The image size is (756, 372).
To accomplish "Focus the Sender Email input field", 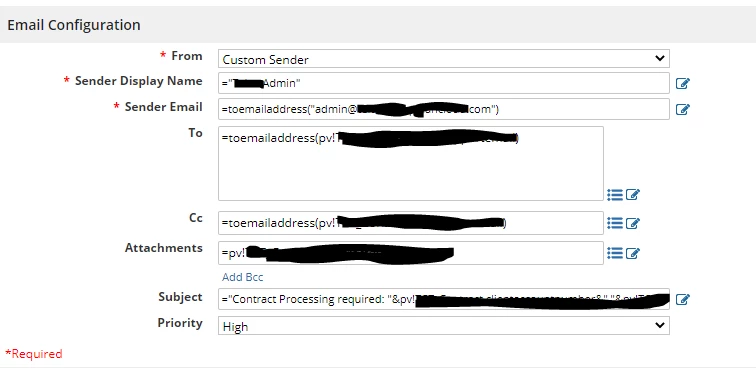I will point(444,109).
